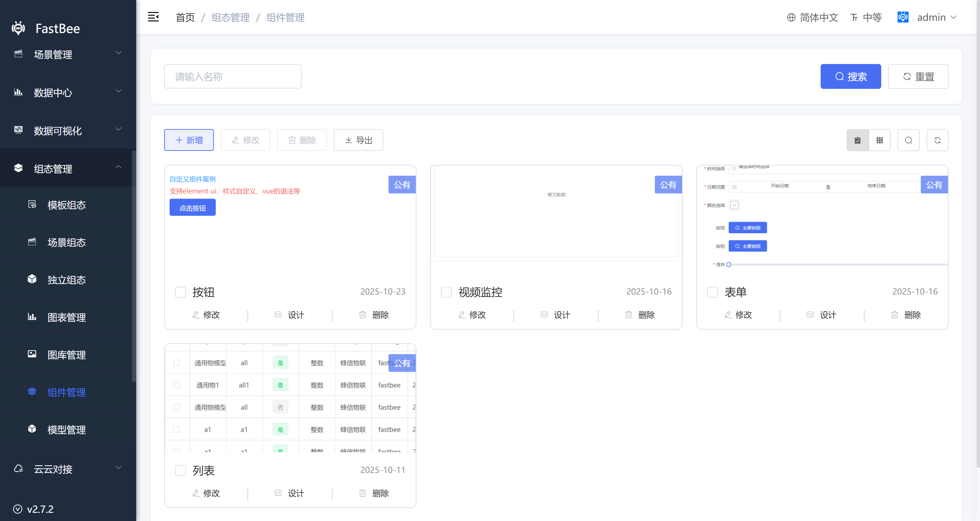Switch to grid list view icon
Image resolution: width=980 pixels, height=521 pixels.
pos(880,140)
